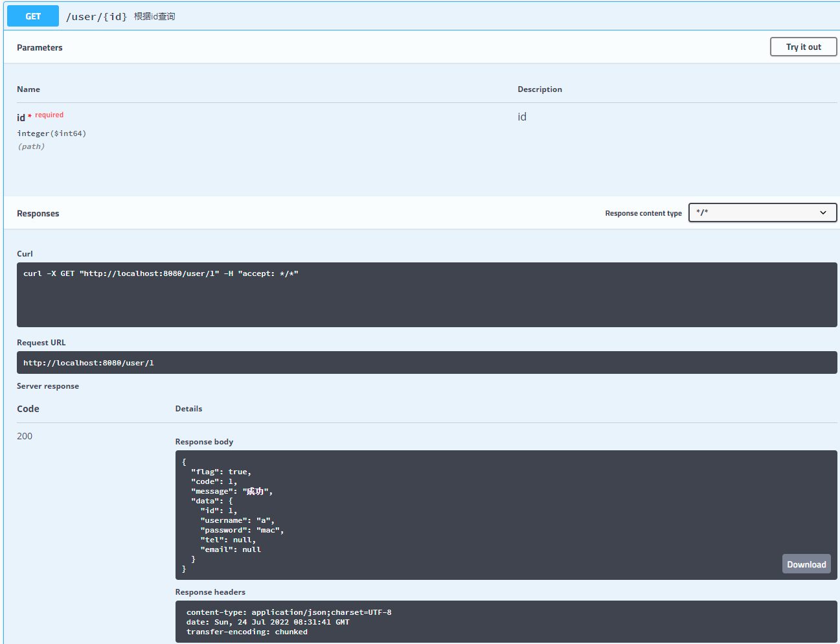Click the integer($int64) type text
This screenshot has width=840, height=644.
(52, 133)
